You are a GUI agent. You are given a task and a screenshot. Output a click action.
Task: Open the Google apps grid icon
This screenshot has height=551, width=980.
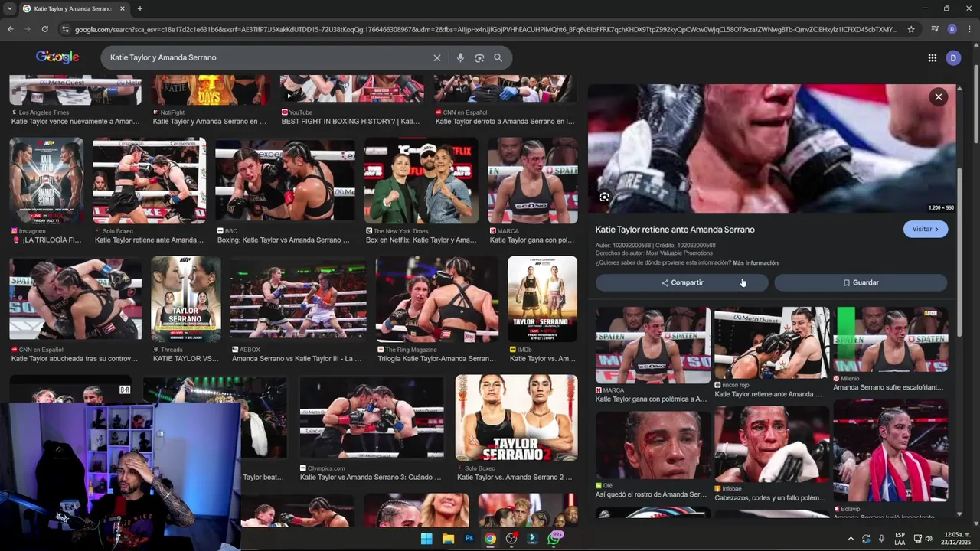point(932,57)
